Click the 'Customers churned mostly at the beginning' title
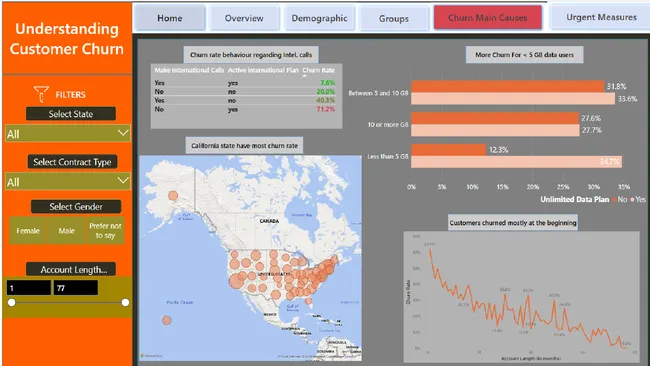 (x=513, y=223)
